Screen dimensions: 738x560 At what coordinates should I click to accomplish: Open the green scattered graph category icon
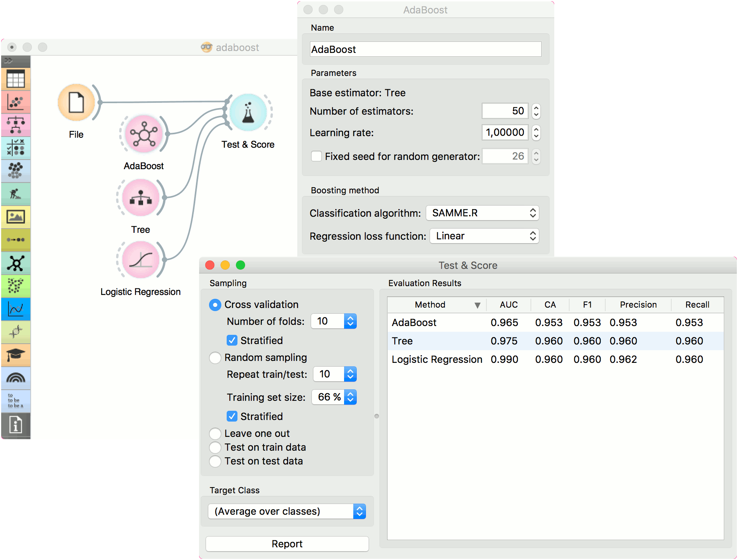click(x=16, y=286)
